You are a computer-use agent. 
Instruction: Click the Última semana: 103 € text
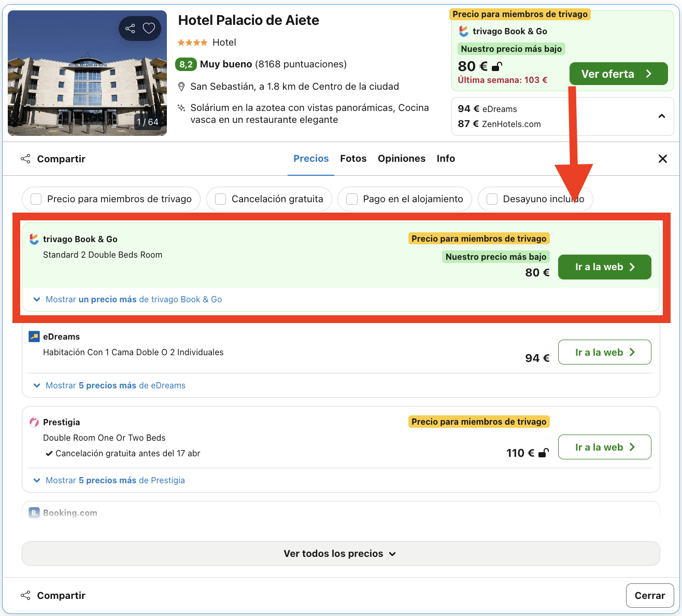[503, 80]
